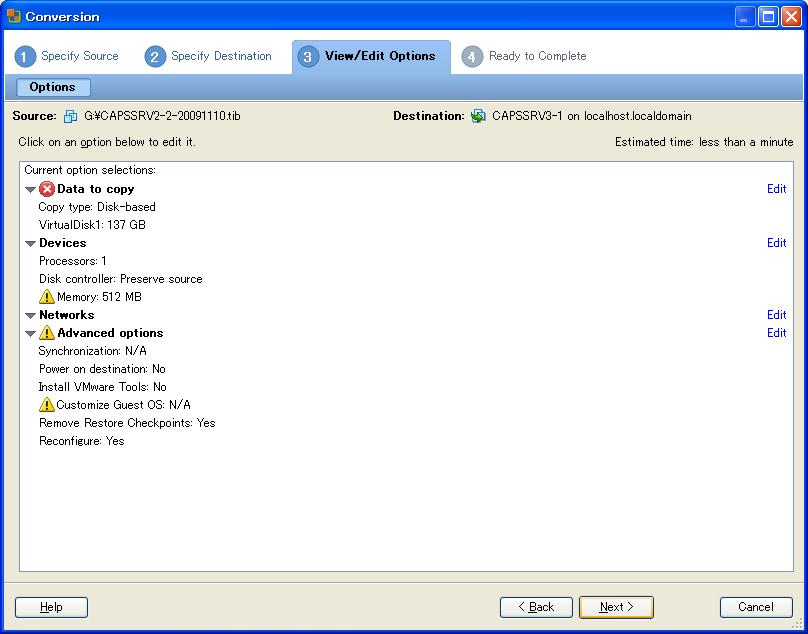808x634 pixels.
Task: Click the step 2 number circle
Action: coord(155,57)
